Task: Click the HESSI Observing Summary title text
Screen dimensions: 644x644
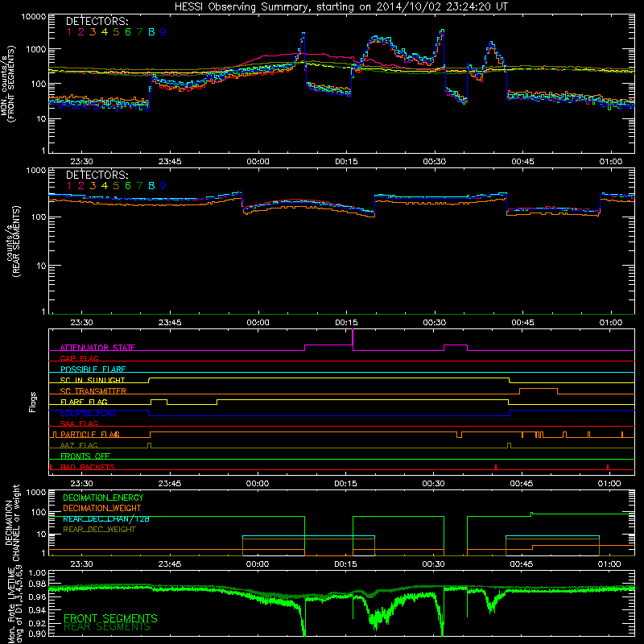Action: 341,7
